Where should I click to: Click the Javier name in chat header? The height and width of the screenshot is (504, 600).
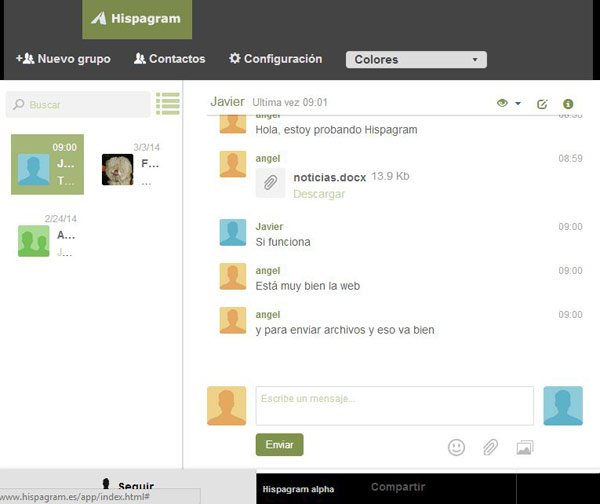[x=227, y=102]
